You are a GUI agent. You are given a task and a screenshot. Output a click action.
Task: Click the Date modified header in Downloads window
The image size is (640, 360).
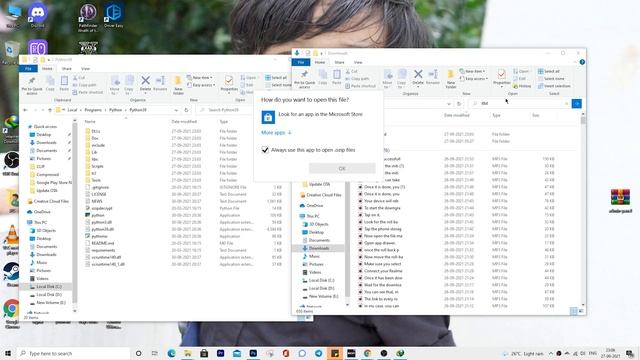pos(457,115)
